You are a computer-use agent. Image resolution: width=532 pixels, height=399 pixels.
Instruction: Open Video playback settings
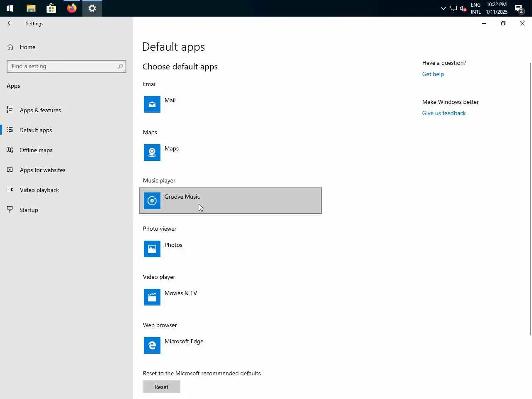coord(66,190)
